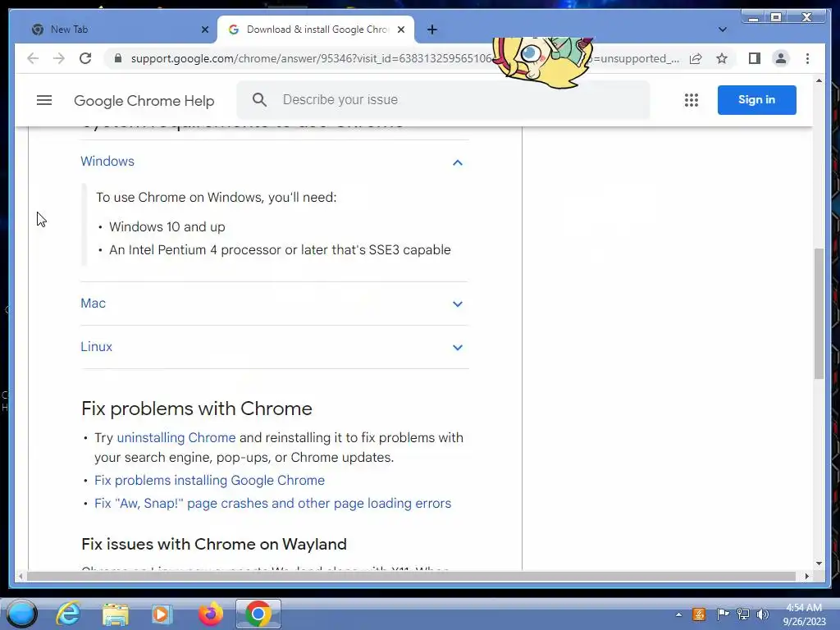Viewport: 840px width, 630px height.
Task: Click the Mac section heading
Action: click(94, 304)
